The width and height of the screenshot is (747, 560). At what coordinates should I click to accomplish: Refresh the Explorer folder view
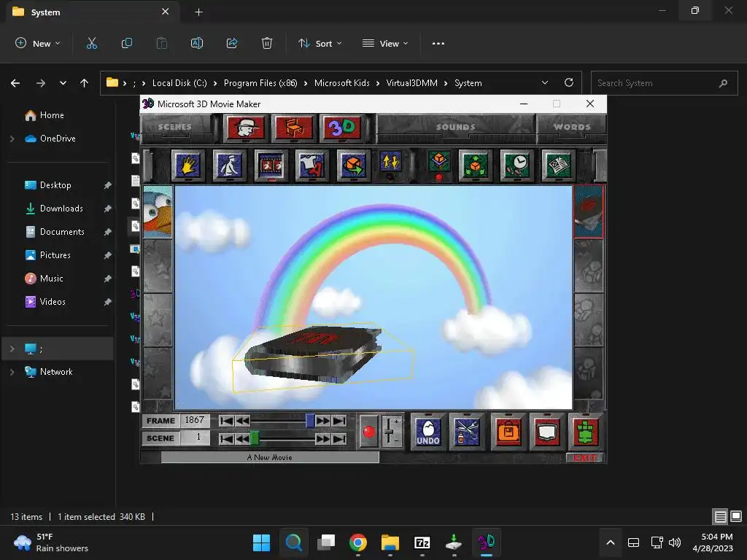pyautogui.click(x=569, y=83)
